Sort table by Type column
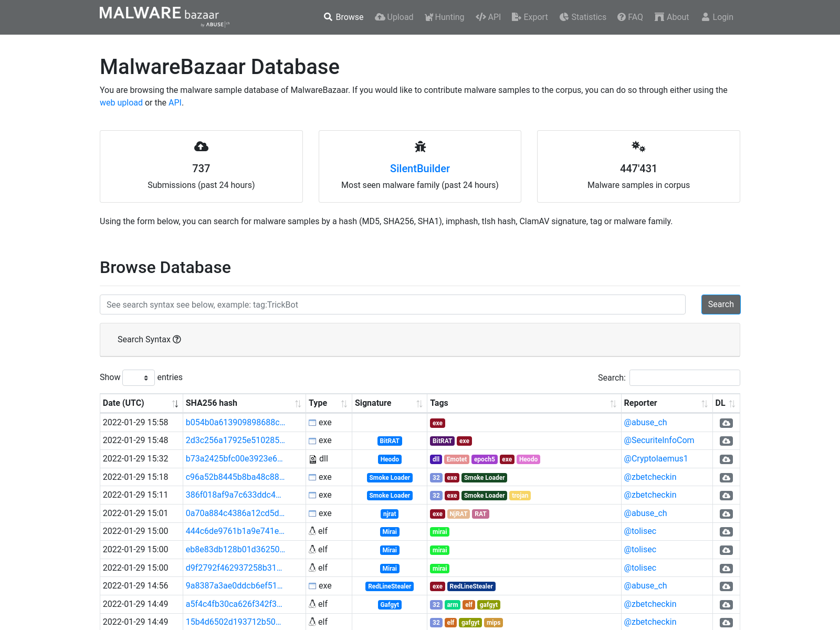Screen dimensions: 840x630 pyautogui.click(x=329, y=403)
